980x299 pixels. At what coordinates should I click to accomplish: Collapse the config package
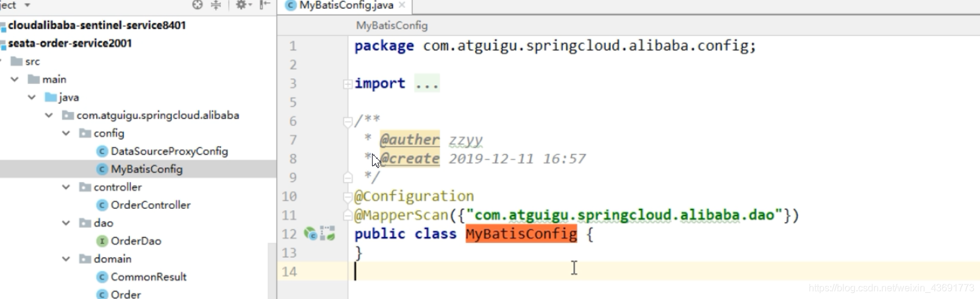click(66, 133)
